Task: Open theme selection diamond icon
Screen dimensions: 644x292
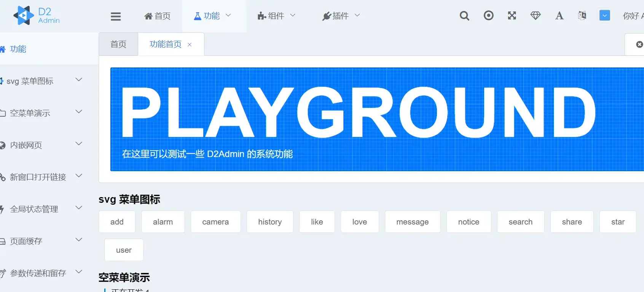Action: pyautogui.click(x=536, y=16)
